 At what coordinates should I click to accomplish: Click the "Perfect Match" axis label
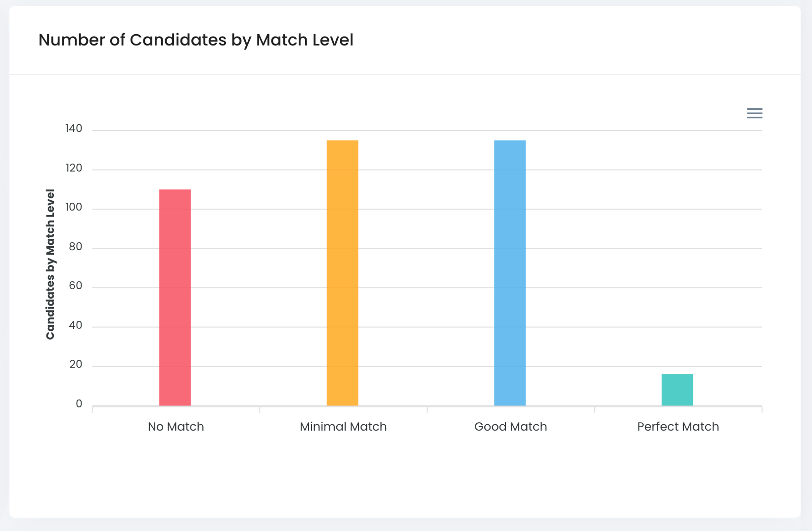[677, 427]
